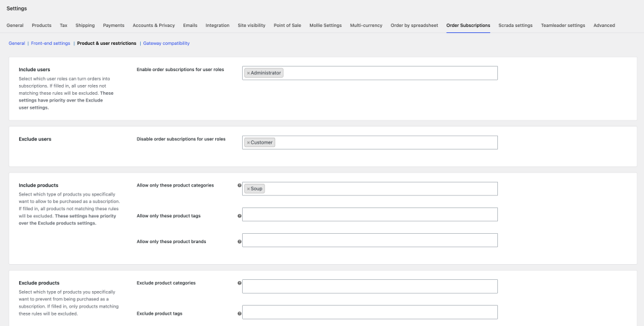
Task: Open the Products settings tab
Action: coord(41,26)
